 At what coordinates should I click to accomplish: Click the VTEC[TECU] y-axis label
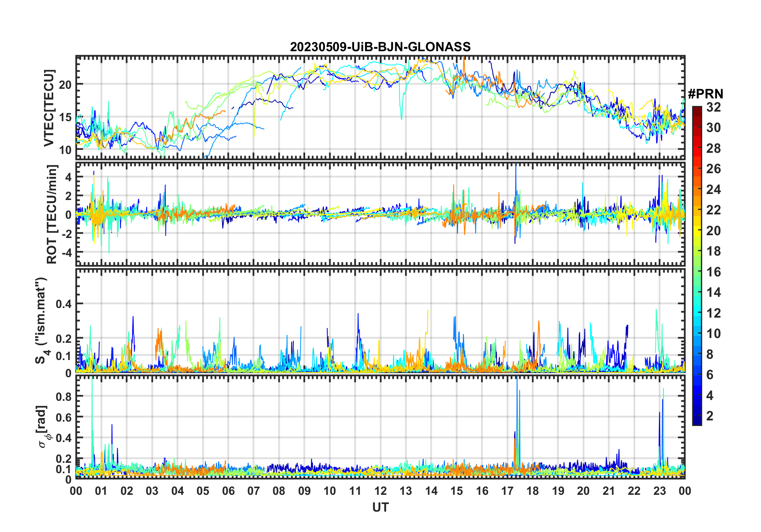[x=49, y=108]
